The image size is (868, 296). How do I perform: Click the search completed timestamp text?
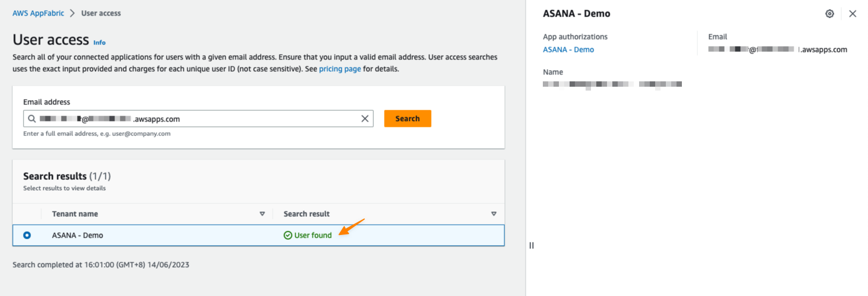tap(101, 264)
